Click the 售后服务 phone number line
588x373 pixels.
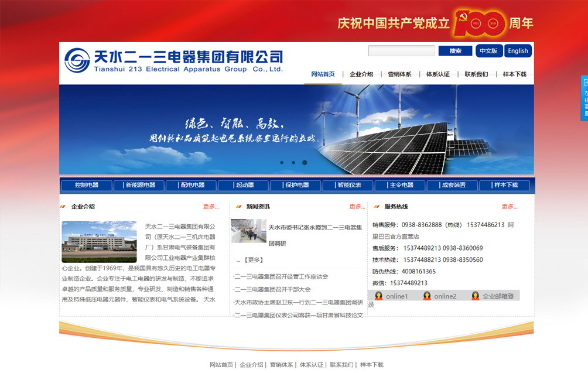428,248
